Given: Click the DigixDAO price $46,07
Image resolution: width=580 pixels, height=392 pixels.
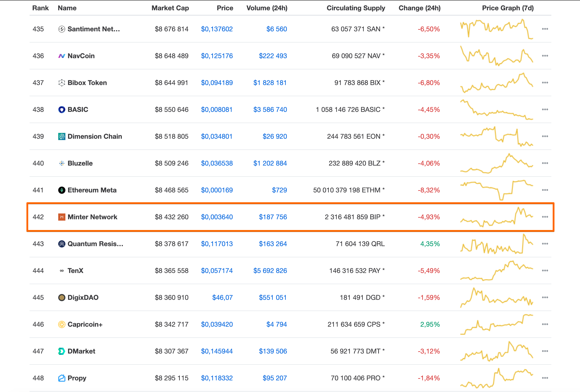Looking at the screenshot, I should pyautogui.click(x=222, y=298).
